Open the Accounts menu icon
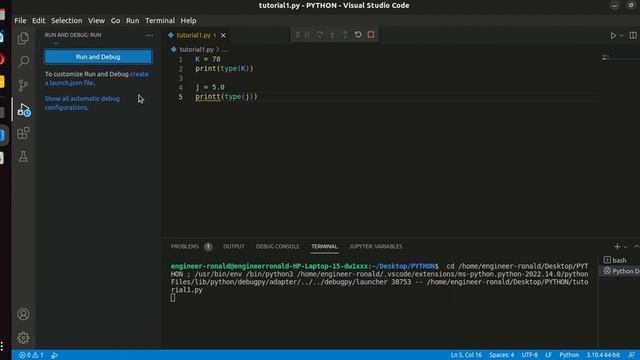This screenshot has width=640, height=360. (23, 314)
